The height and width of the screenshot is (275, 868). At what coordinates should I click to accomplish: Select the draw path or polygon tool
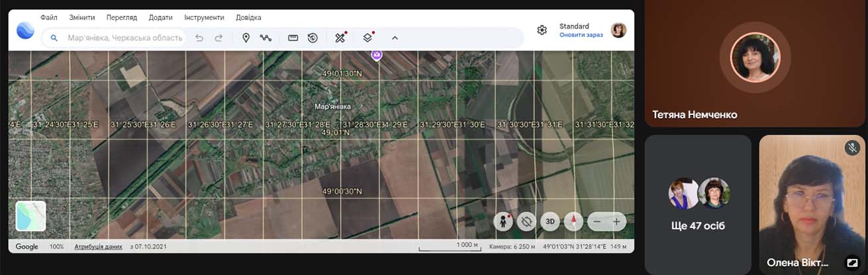click(x=265, y=38)
